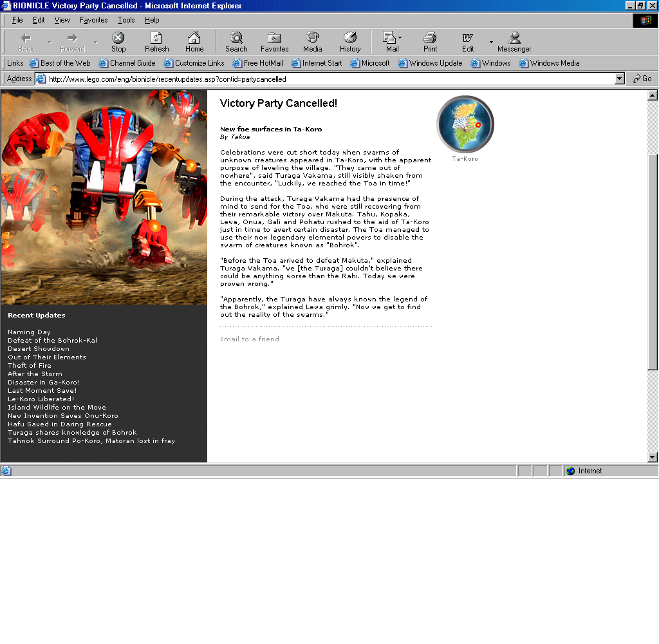The height and width of the screenshot is (644, 659).
Task: Open the address bar URL dropdown
Action: (620, 79)
